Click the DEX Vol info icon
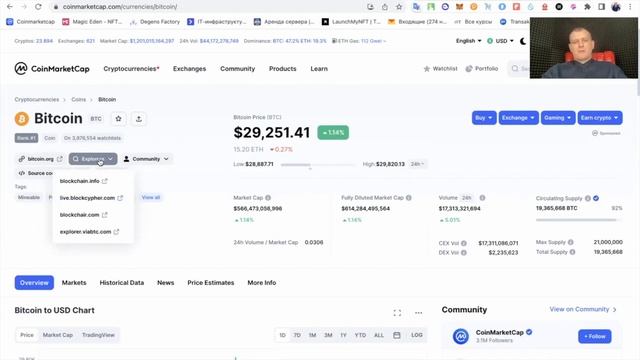This screenshot has width=640, height=360. (464, 253)
